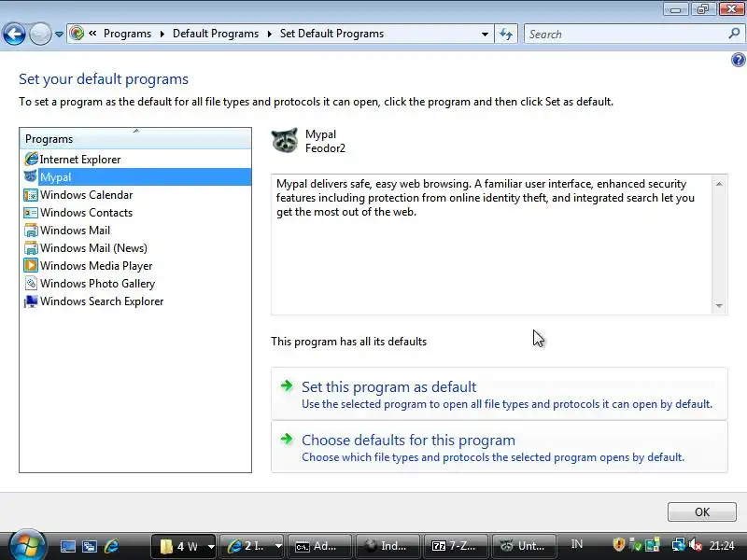
Task: Click the muted volume tray icon
Action: click(695, 545)
